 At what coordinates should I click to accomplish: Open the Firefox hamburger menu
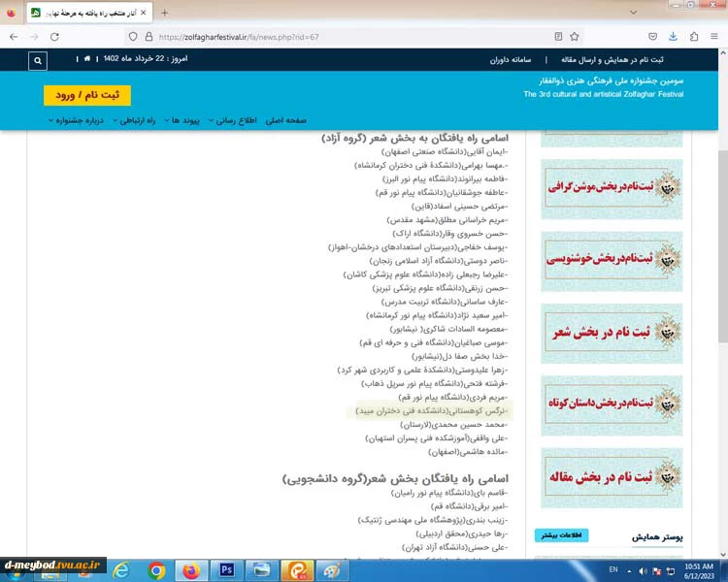pos(714,36)
